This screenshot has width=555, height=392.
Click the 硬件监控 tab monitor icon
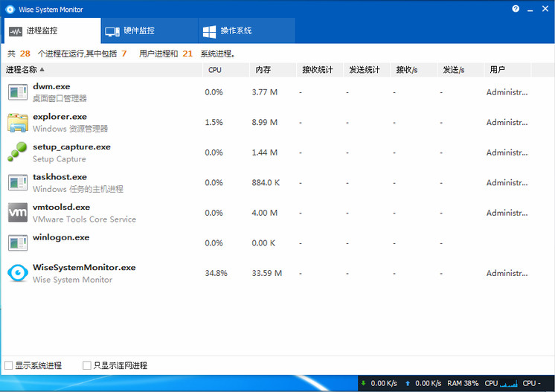pyautogui.click(x=112, y=31)
